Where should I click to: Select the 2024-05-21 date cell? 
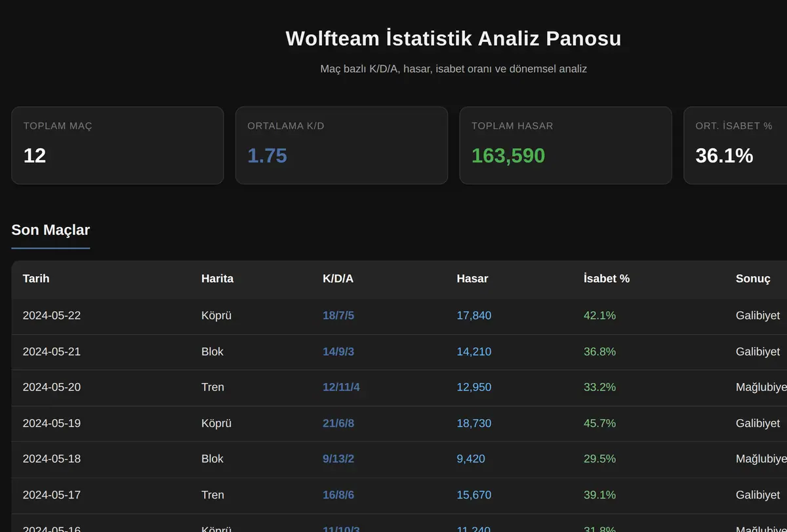52,352
